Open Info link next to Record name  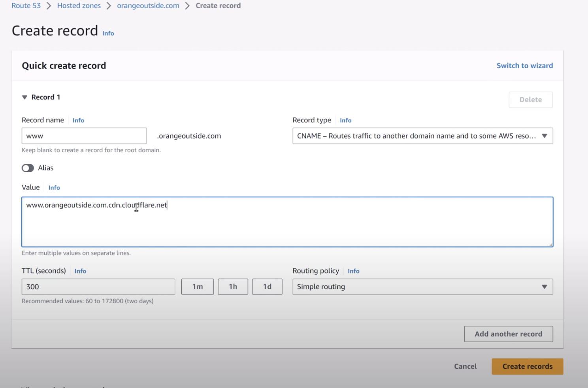pyautogui.click(x=78, y=120)
